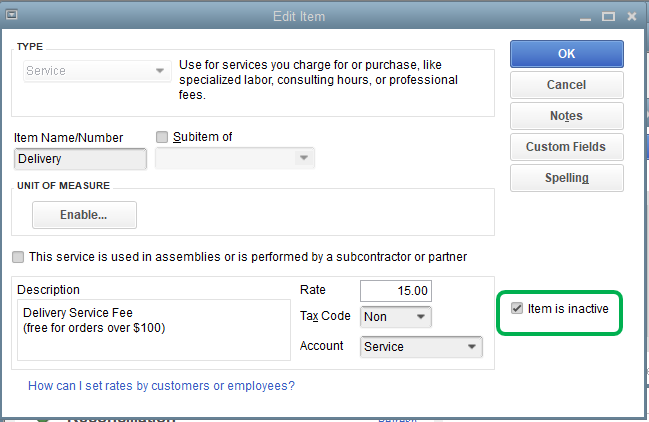Expand the Subitem parent dropdown
Image resolution: width=649 pixels, height=422 pixels.
(304, 159)
